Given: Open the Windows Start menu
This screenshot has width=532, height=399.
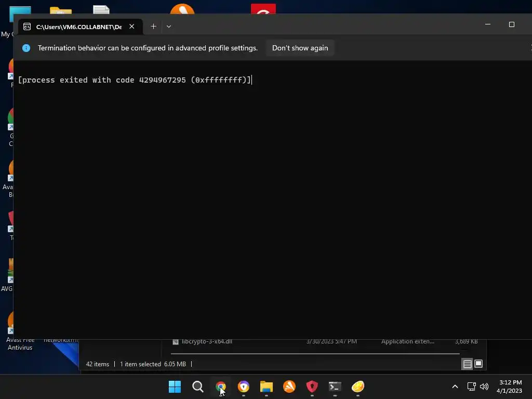Looking at the screenshot, I should coord(175,387).
